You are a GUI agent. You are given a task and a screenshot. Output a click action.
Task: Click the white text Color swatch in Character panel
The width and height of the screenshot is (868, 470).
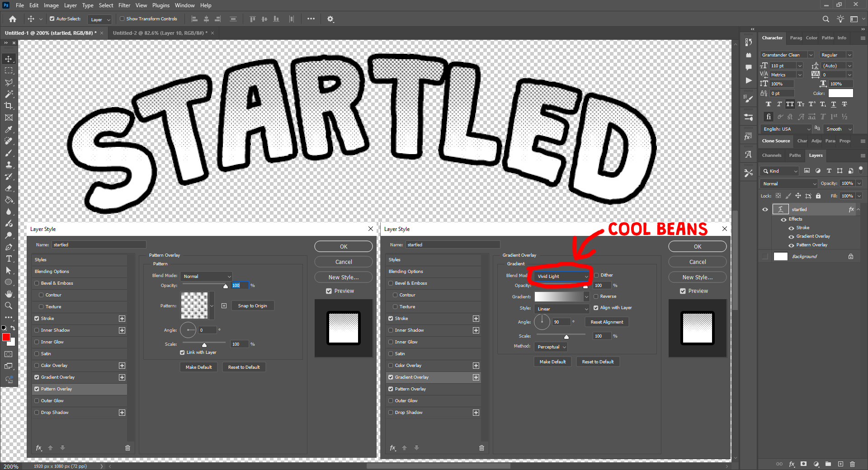pos(840,93)
